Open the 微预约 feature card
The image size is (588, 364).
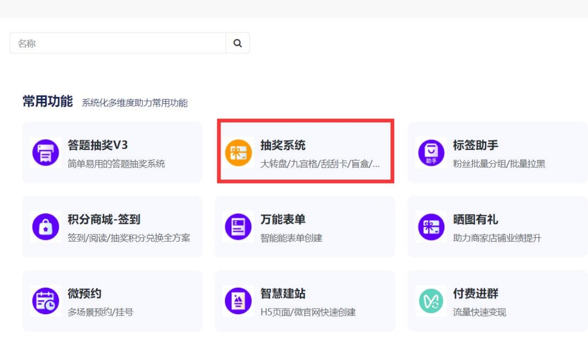112,300
